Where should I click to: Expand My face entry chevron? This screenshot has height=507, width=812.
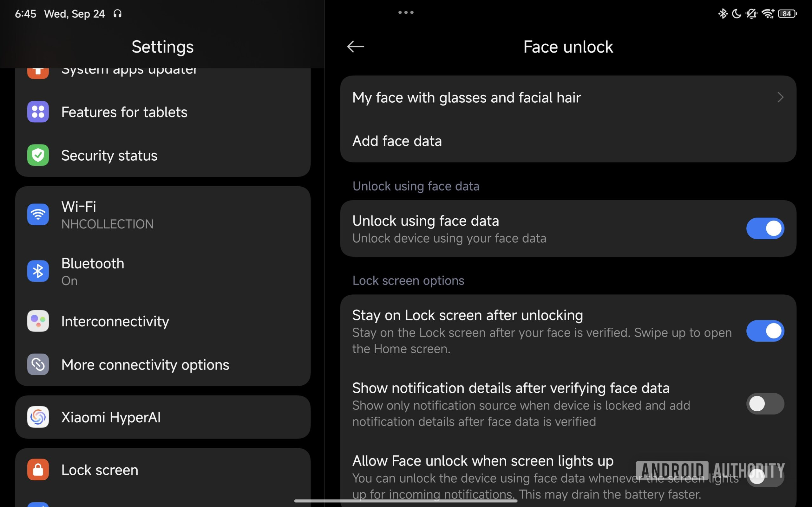(x=781, y=98)
